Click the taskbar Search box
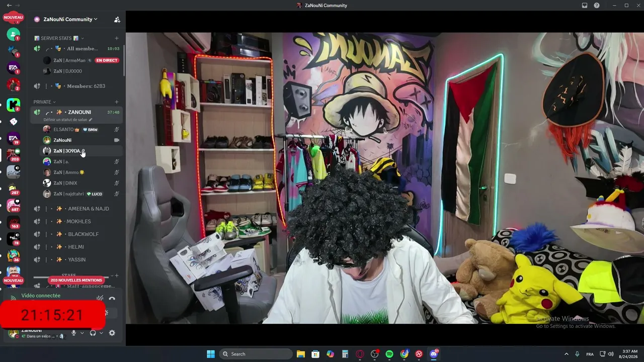Viewport: 644px width, 362px height. pos(256,354)
